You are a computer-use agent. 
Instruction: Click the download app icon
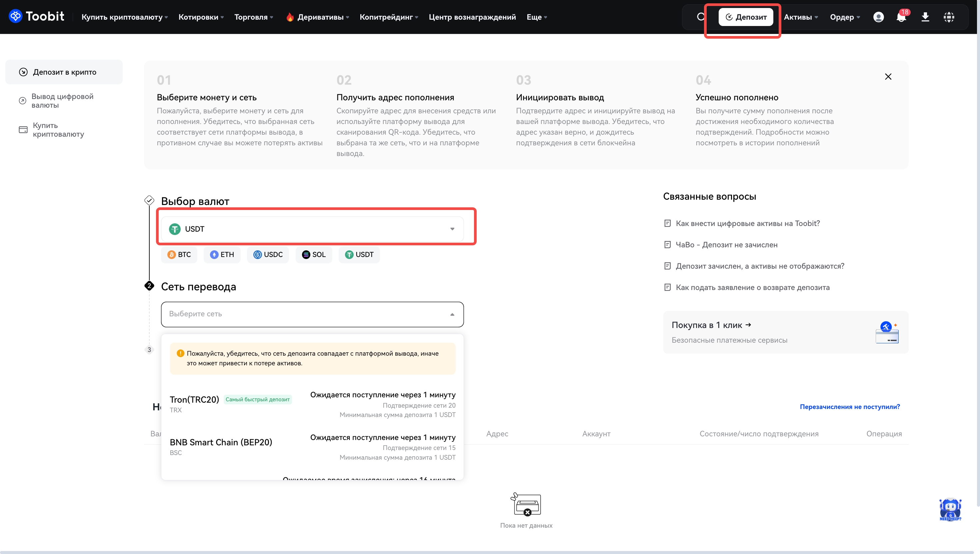click(925, 17)
